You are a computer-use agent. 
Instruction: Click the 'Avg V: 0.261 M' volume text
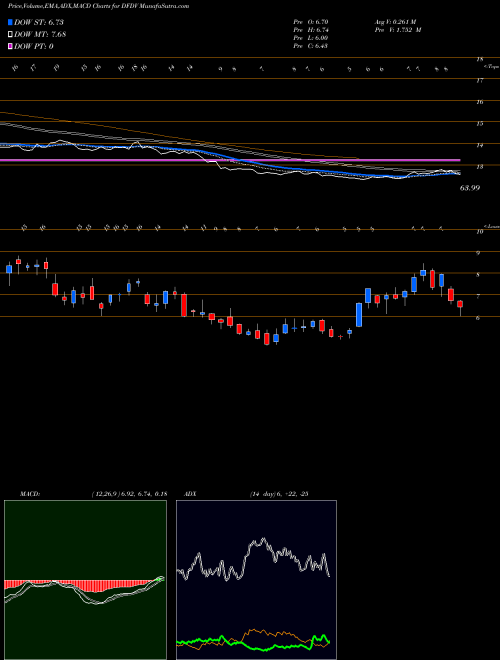[x=395, y=22]
